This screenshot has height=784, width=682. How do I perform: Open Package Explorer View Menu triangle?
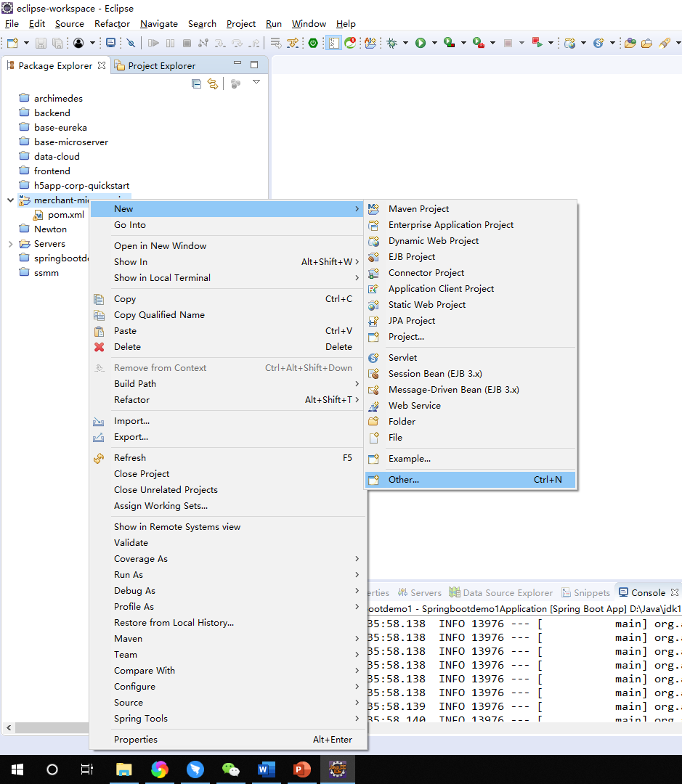[x=256, y=82]
